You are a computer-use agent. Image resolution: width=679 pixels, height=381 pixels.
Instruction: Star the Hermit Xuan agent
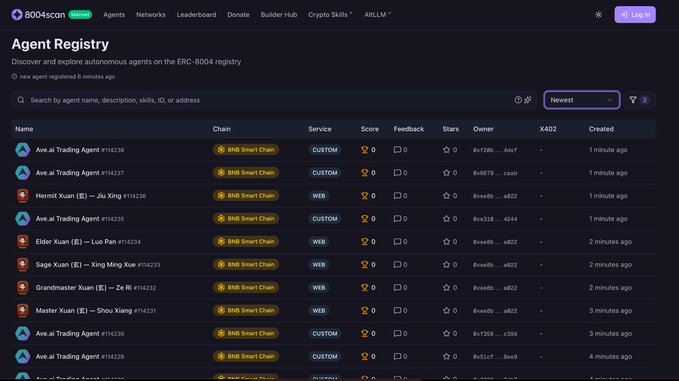[446, 196]
